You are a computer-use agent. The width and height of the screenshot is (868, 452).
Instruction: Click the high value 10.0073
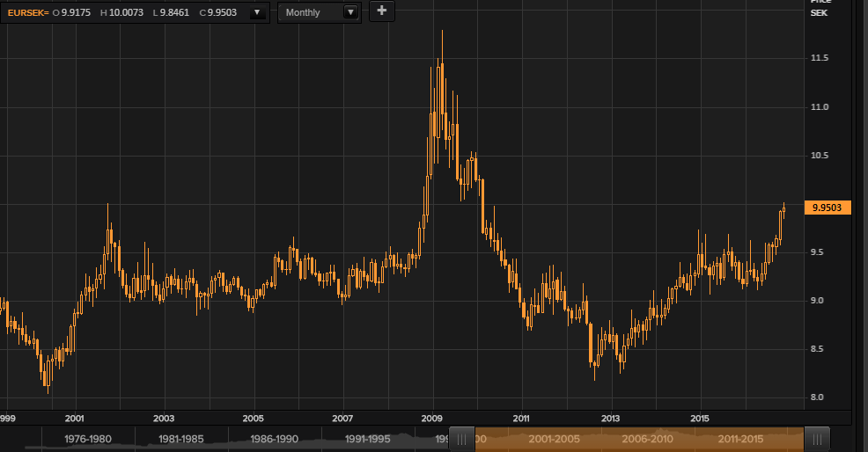pyautogui.click(x=126, y=12)
